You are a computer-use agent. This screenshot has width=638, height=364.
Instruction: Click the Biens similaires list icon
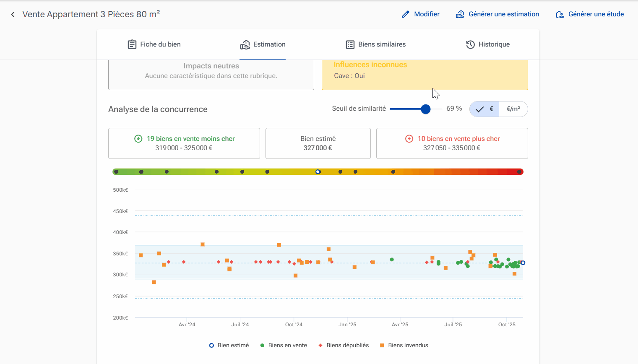click(x=350, y=44)
